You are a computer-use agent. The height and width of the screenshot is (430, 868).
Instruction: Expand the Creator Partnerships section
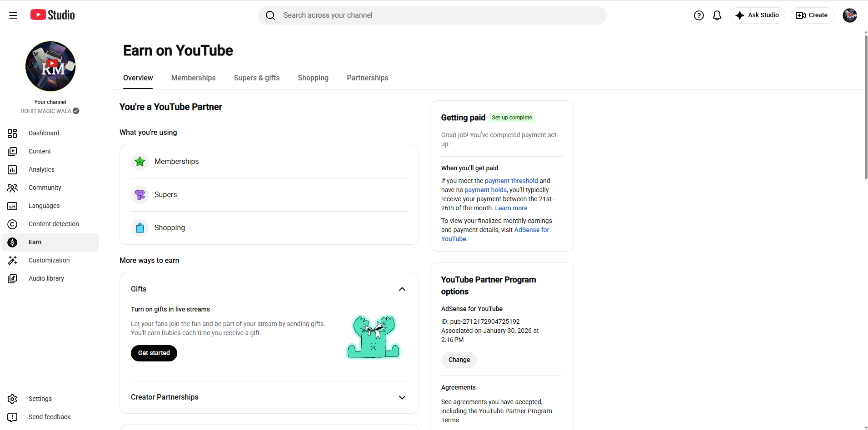(x=269, y=397)
